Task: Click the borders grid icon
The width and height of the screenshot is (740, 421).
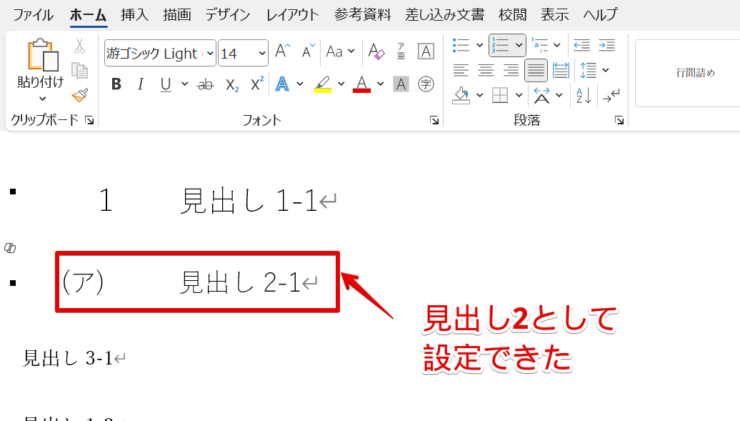Action: (x=500, y=95)
